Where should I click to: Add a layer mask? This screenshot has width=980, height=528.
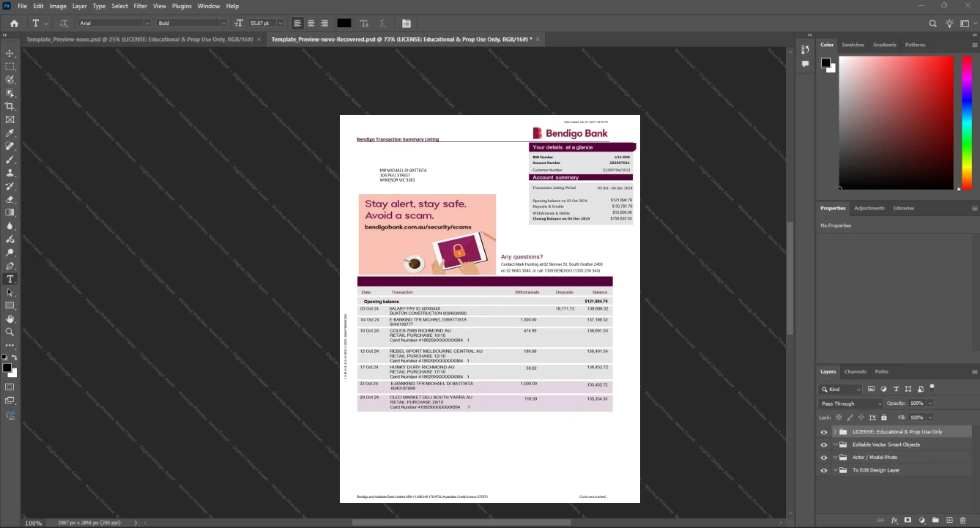pos(907,520)
